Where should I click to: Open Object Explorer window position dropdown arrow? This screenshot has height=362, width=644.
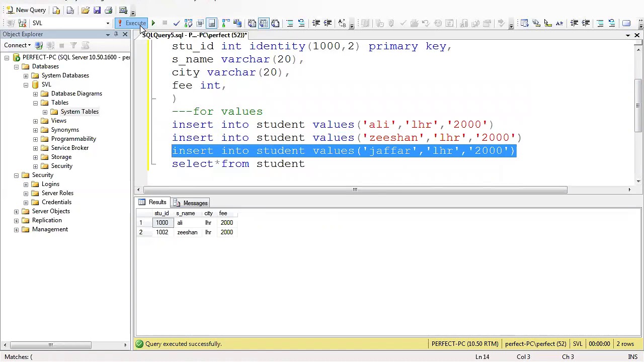[x=108, y=34]
